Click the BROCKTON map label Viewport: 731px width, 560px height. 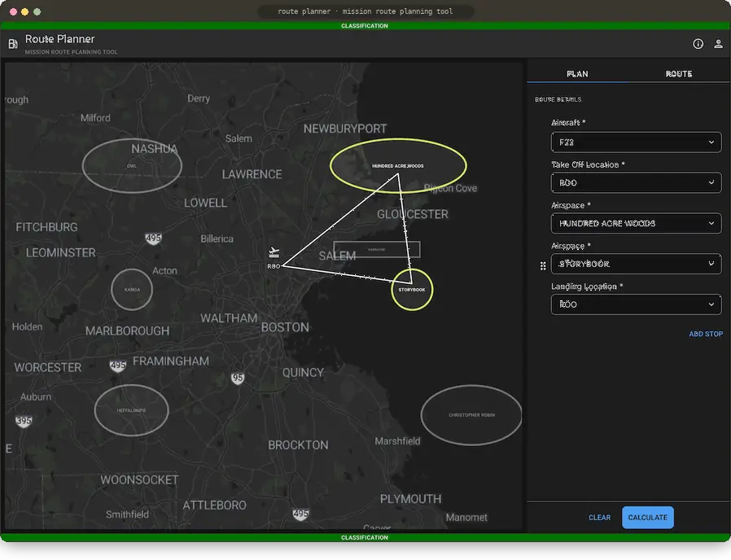click(x=298, y=445)
